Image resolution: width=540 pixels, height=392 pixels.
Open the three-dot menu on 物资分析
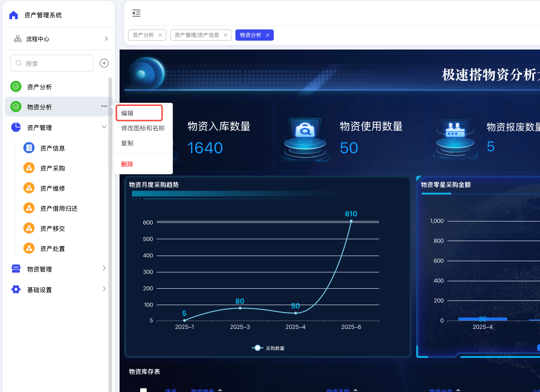pyautogui.click(x=104, y=107)
